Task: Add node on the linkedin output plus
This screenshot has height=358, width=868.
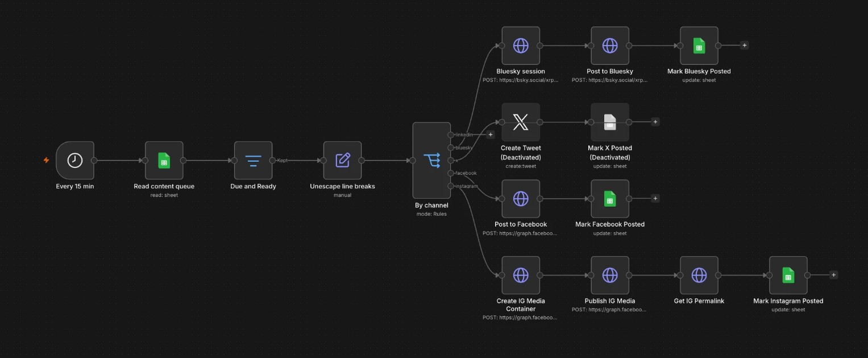Action: pyautogui.click(x=491, y=135)
